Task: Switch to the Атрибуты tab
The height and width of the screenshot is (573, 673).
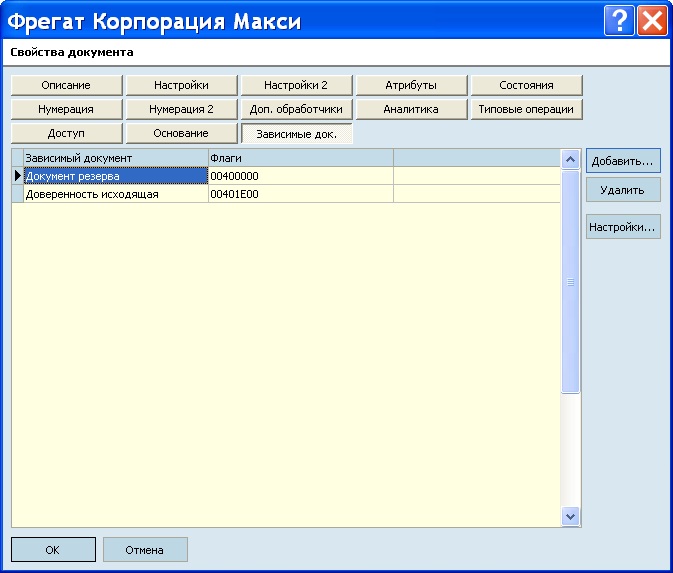Action: pos(411,85)
